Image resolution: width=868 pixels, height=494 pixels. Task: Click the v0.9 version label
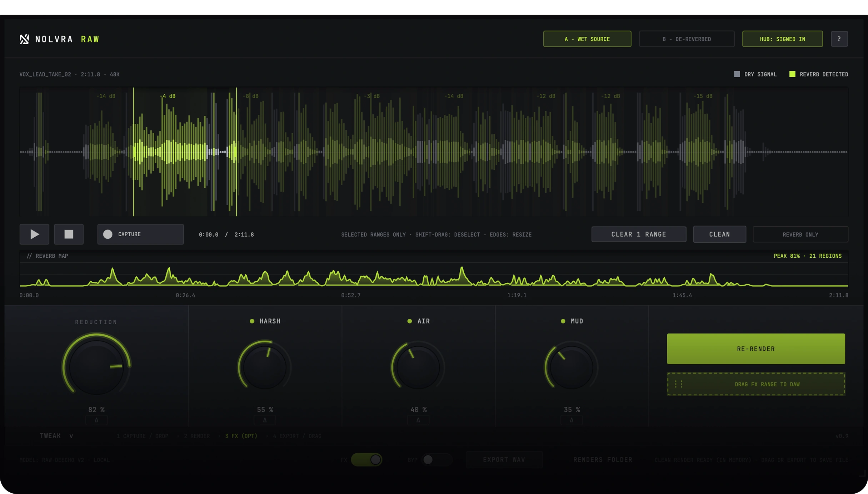[842, 436]
